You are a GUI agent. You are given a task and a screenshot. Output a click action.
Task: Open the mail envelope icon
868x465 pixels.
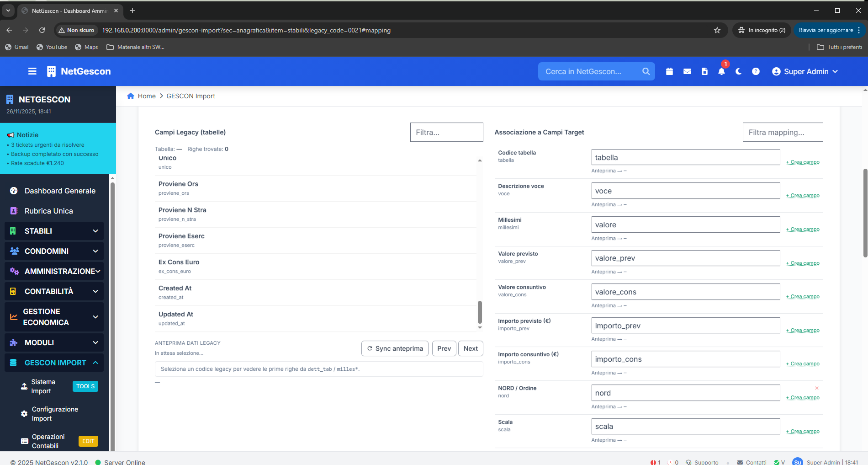(x=687, y=71)
